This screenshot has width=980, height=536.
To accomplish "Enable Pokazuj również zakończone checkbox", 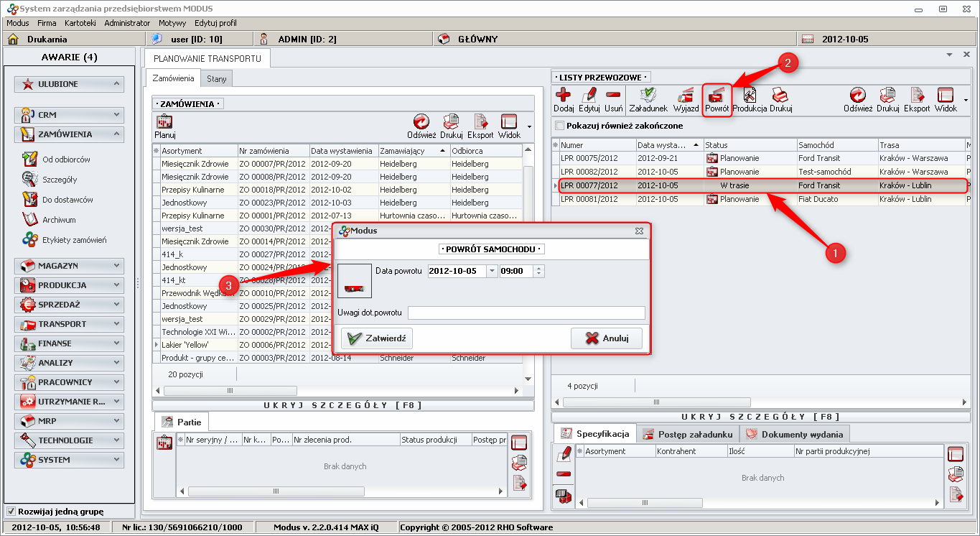I will (x=560, y=126).
